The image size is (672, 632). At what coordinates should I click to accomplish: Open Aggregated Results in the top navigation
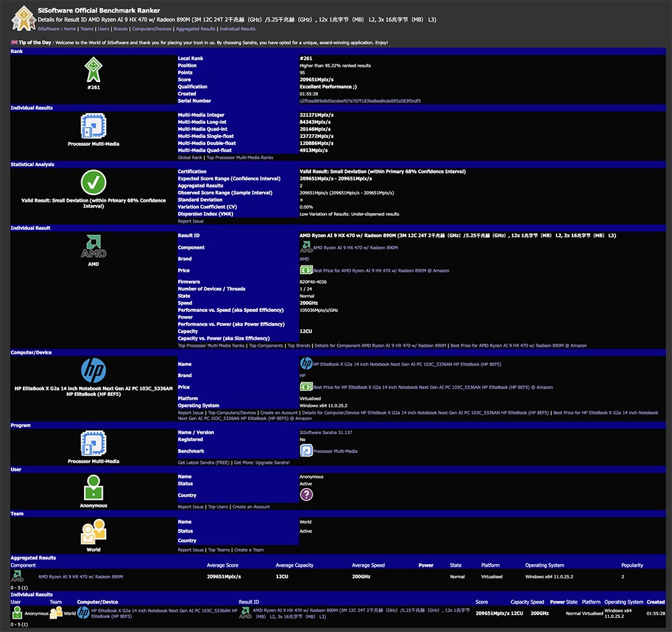(x=196, y=29)
